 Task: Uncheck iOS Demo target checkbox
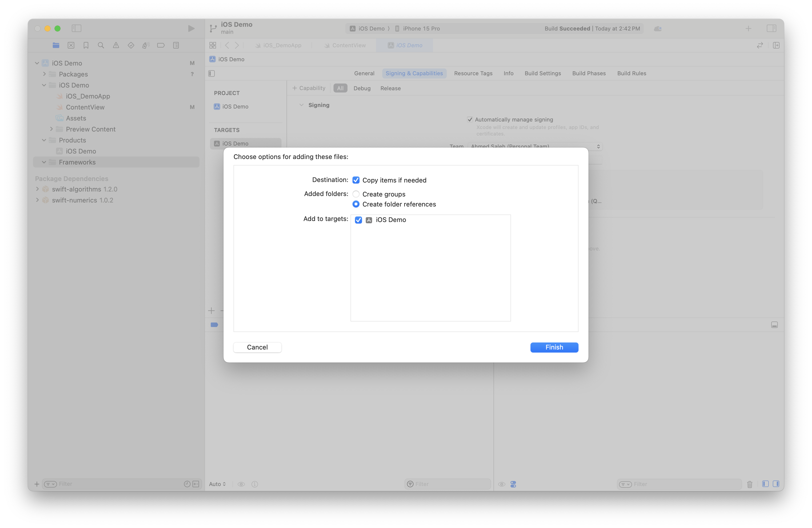(358, 220)
